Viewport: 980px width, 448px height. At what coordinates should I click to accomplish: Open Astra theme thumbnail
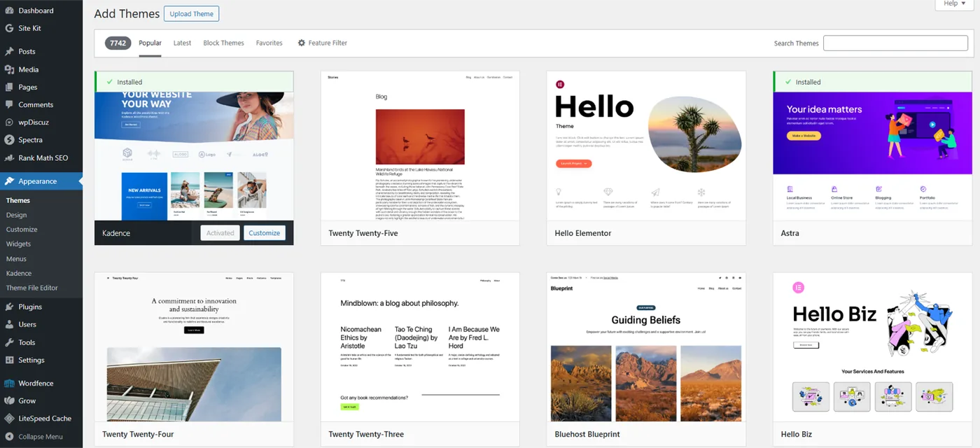tap(872, 156)
